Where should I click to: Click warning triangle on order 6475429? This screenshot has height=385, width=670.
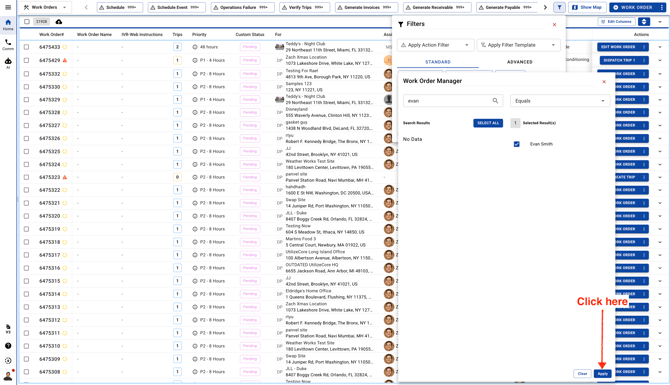pos(65,60)
